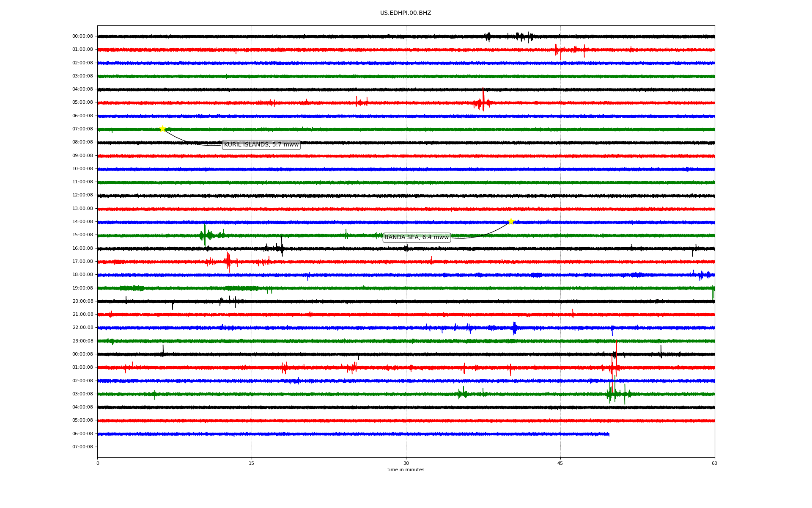The image size is (812, 508).
Task: Click the yellow star on 07:00:08 trace
Action: 162,129
